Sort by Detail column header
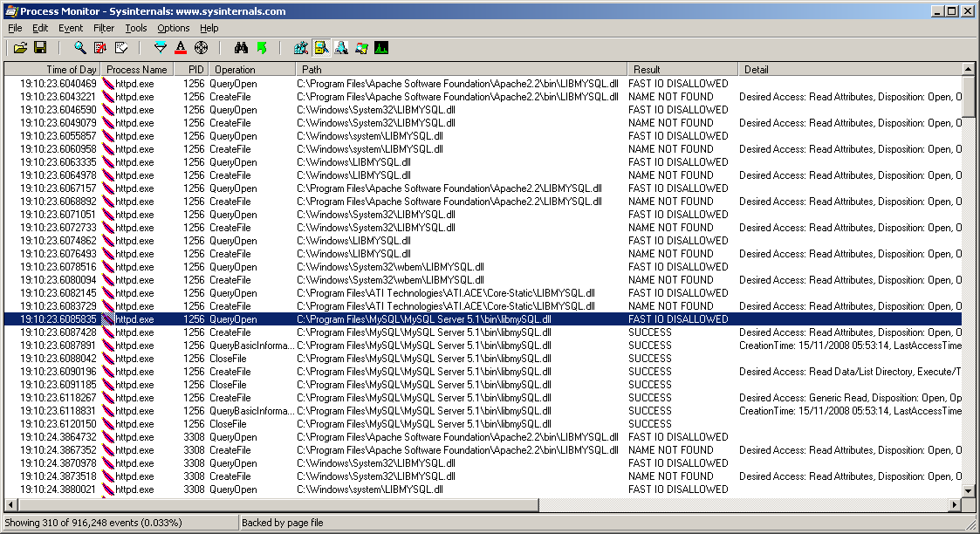The width and height of the screenshot is (980, 534). [849, 69]
